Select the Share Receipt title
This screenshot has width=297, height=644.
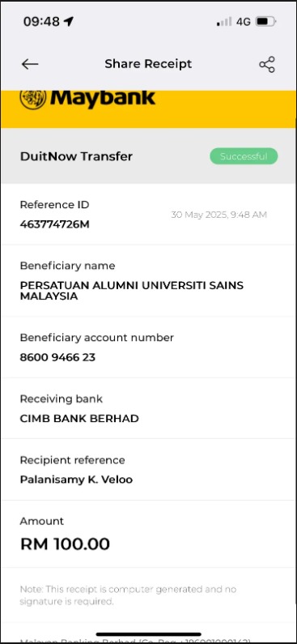(148, 64)
